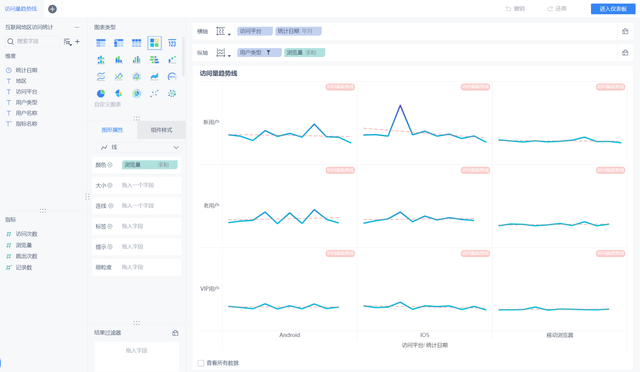Open settings gear beside 颜色
640x372 pixels.
click(x=110, y=165)
